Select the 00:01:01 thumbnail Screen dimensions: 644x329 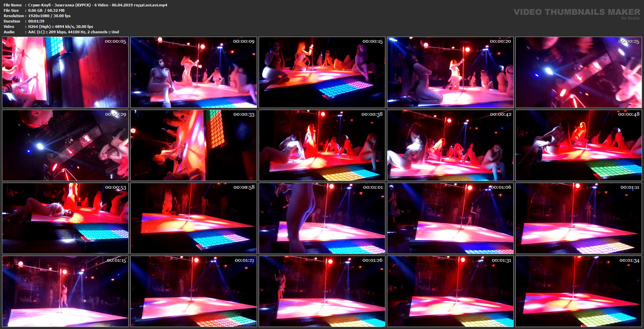point(322,218)
